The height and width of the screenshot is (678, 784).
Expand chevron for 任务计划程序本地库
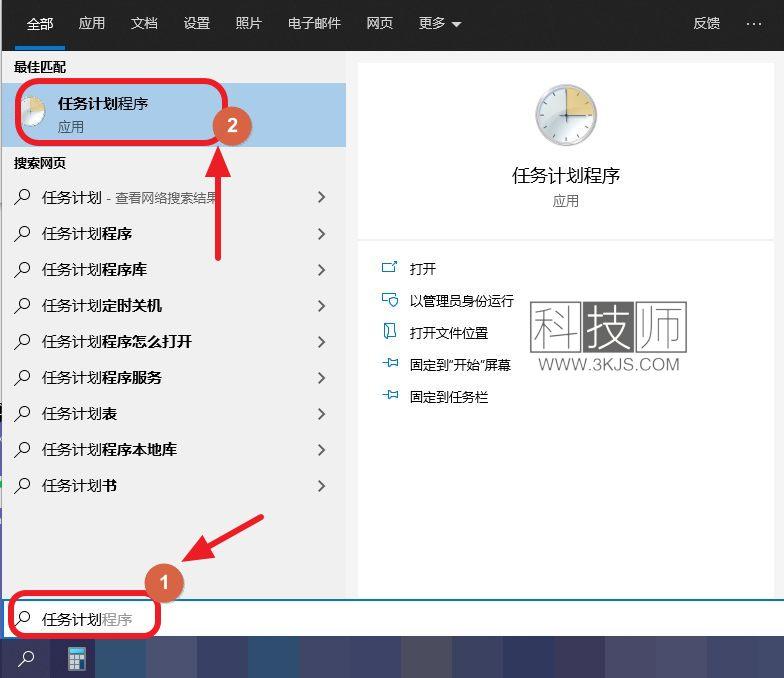tap(322, 450)
